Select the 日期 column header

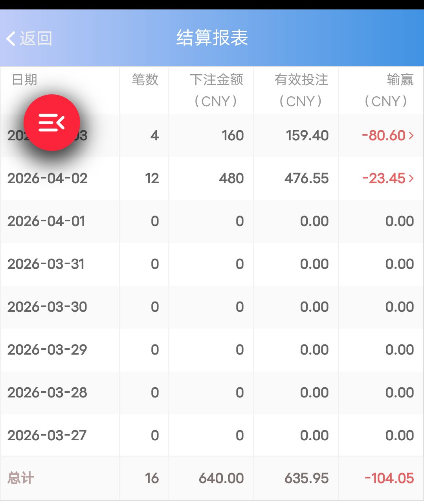(x=24, y=80)
